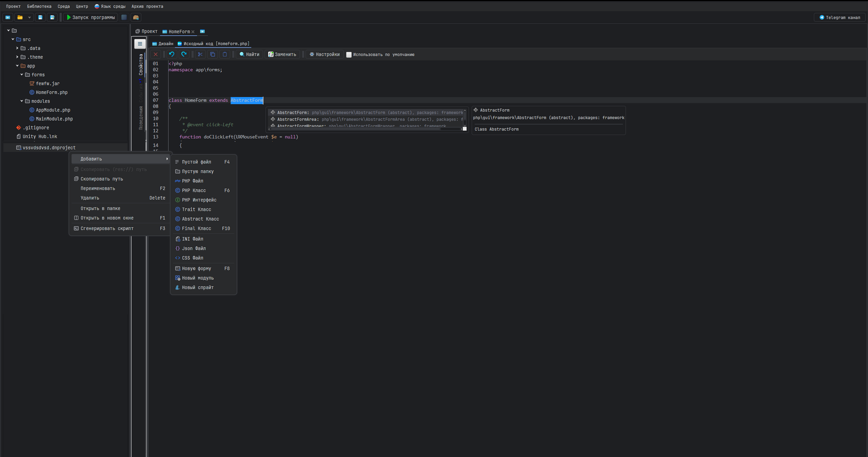Screen dimensions: 868x457
Task: Select Переименовать in context menu
Action: tap(120, 188)
